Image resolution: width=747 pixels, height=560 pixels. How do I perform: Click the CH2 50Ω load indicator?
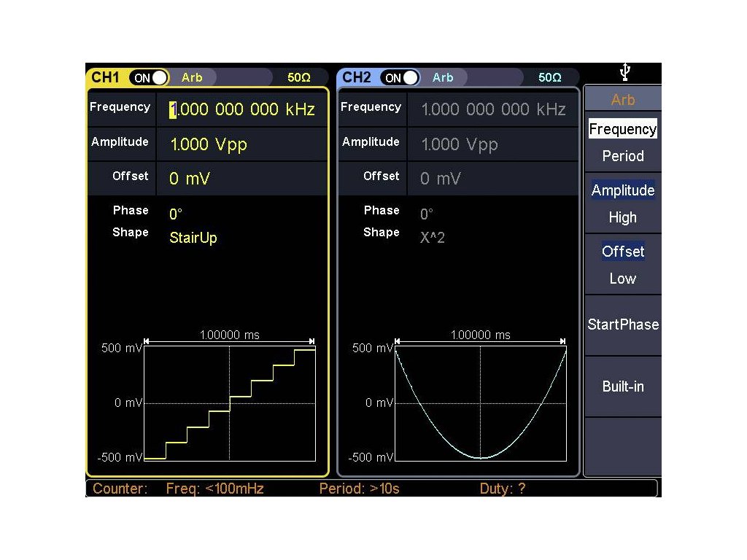[550, 77]
